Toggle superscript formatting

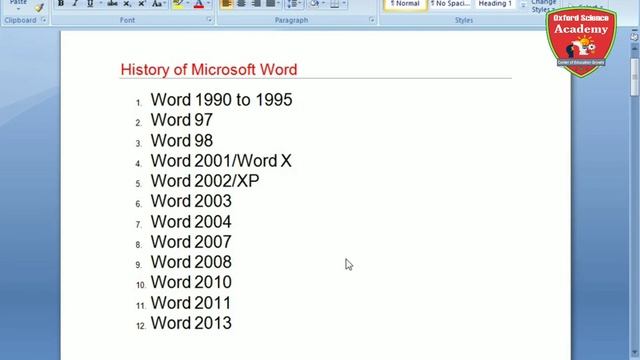(x=142, y=4)
